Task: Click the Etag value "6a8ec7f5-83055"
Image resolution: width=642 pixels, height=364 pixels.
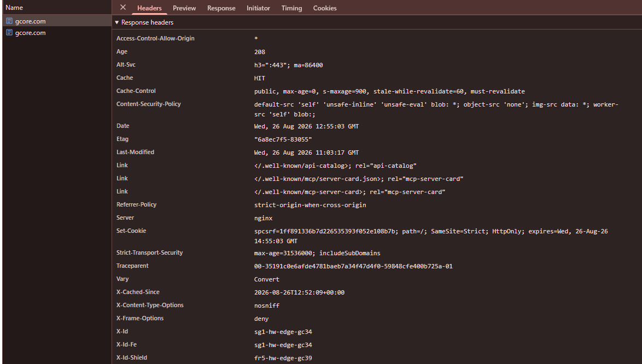Action: (x=283, y=139)
